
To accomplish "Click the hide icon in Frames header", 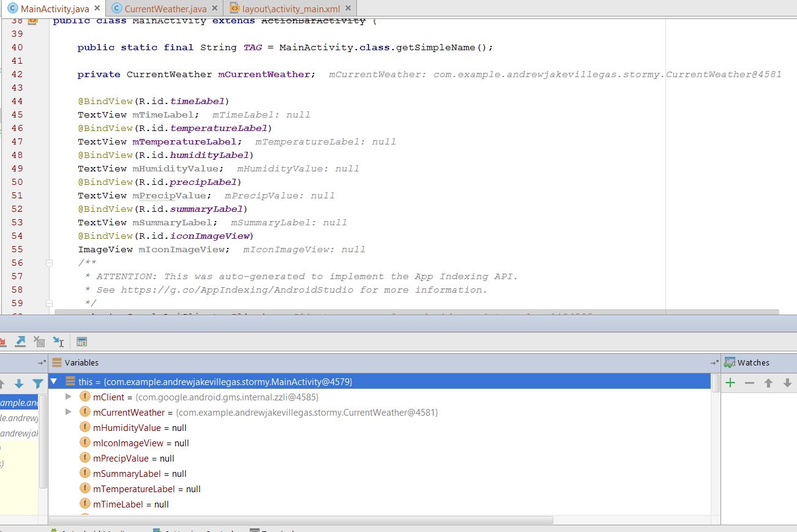I will point(42,362).
